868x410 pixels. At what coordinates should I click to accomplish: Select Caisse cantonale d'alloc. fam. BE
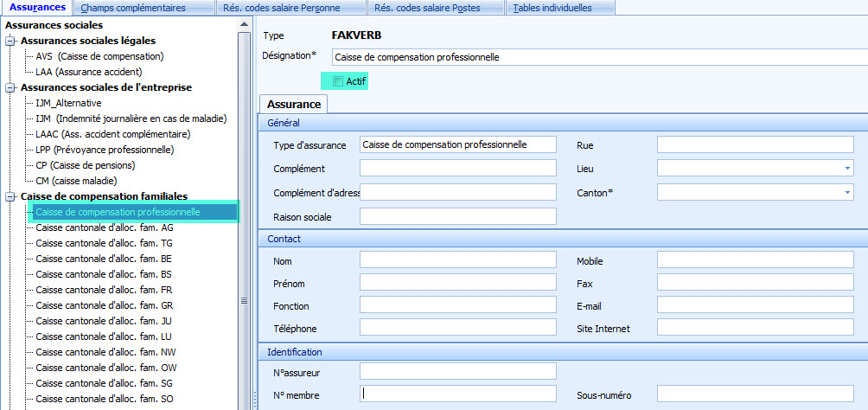click(x=104, y=259)
